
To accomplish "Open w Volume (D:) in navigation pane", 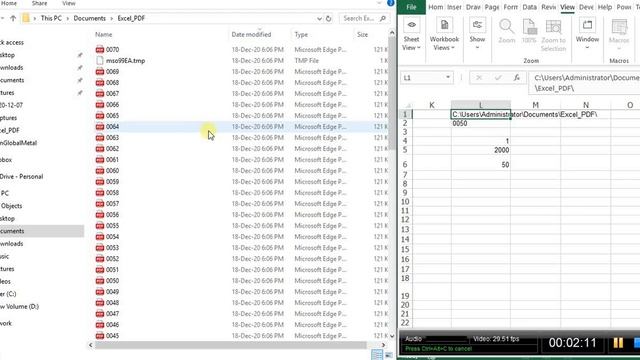I will click(19, 307).
